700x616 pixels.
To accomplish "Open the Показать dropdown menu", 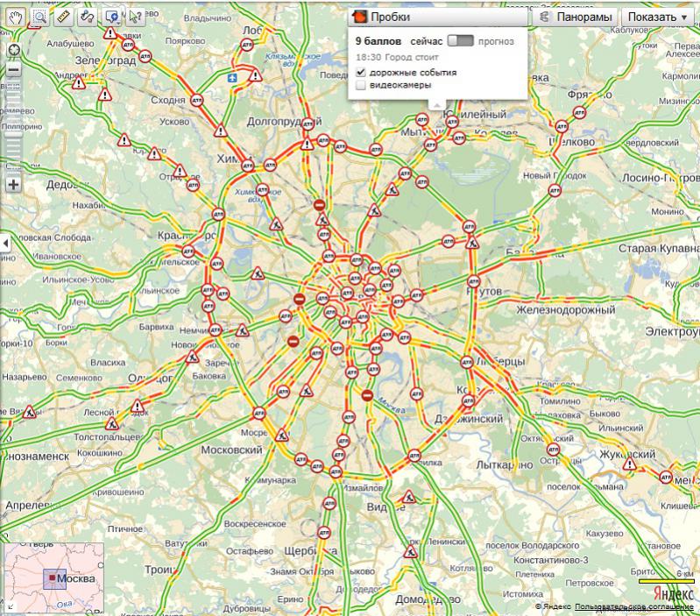I will (657, 18).
